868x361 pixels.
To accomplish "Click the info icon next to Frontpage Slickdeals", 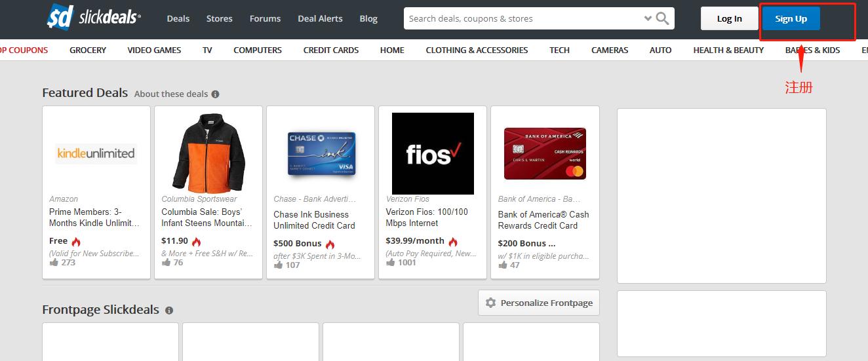I will [169, 311].
